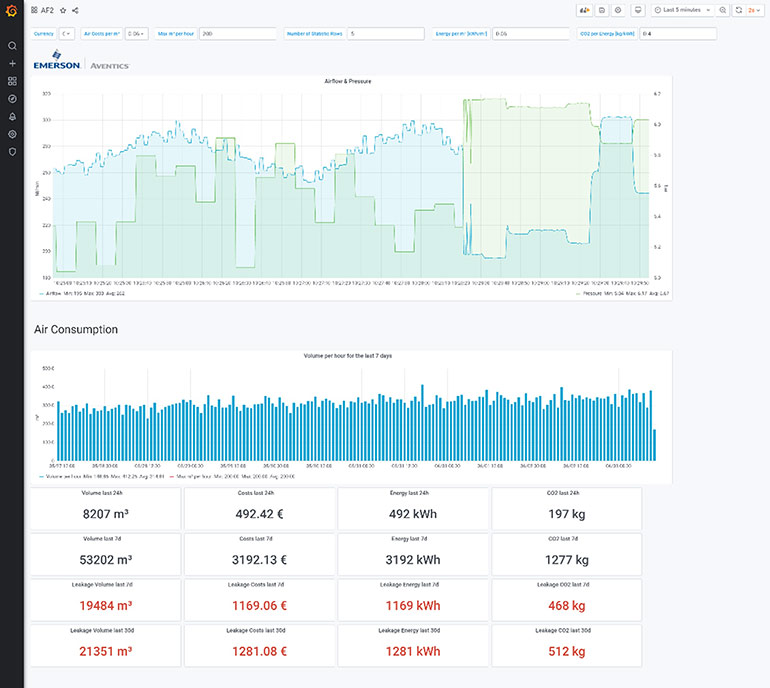Click the sidebar Create plus icon

point(12,63)
